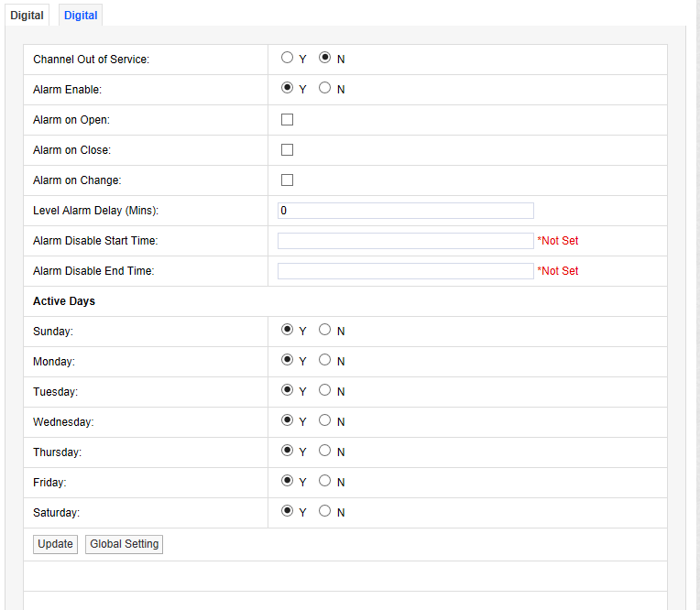Viewport: 700px width, 610px height.
Task: Choose N for Monday
Action: [x=324, y=360]
